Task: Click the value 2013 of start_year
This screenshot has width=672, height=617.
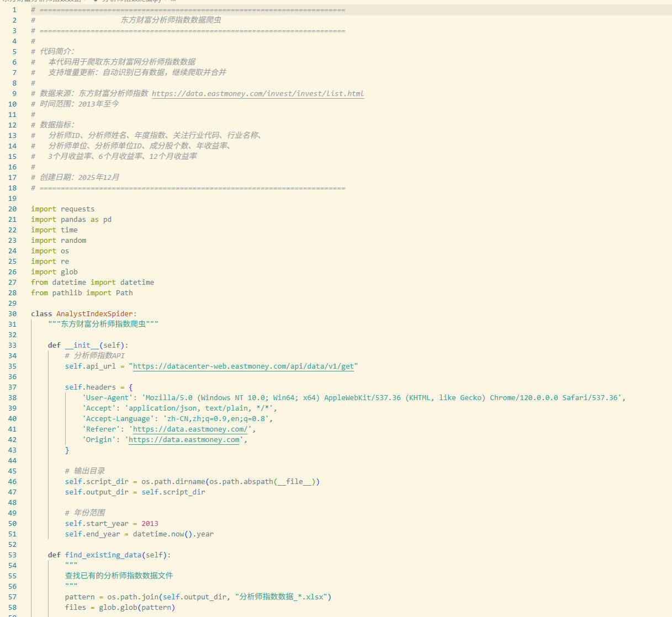Action: pyautogui.click(x=150, y=523)
